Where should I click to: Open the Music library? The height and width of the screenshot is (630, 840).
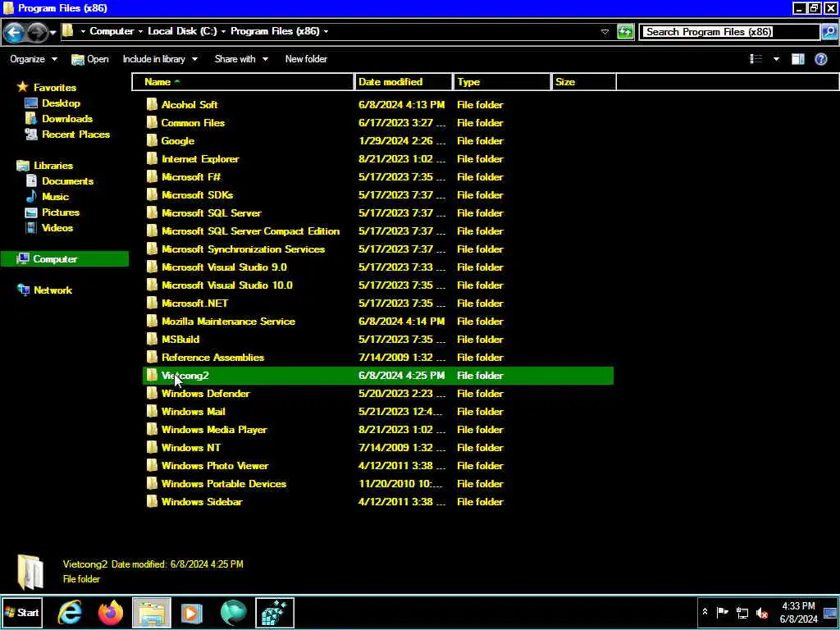[55, 197]
